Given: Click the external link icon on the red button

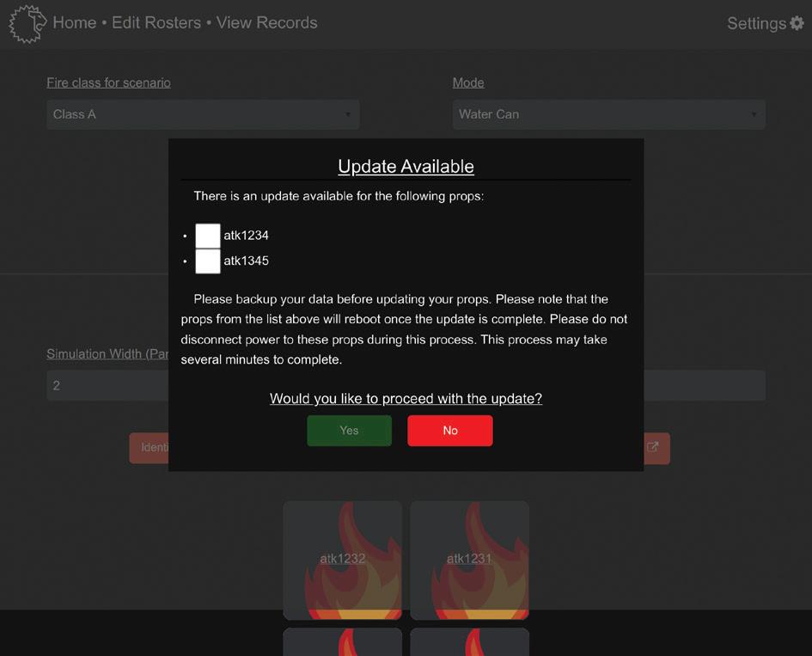Looking at the screenshot, I should click(652, 447).
